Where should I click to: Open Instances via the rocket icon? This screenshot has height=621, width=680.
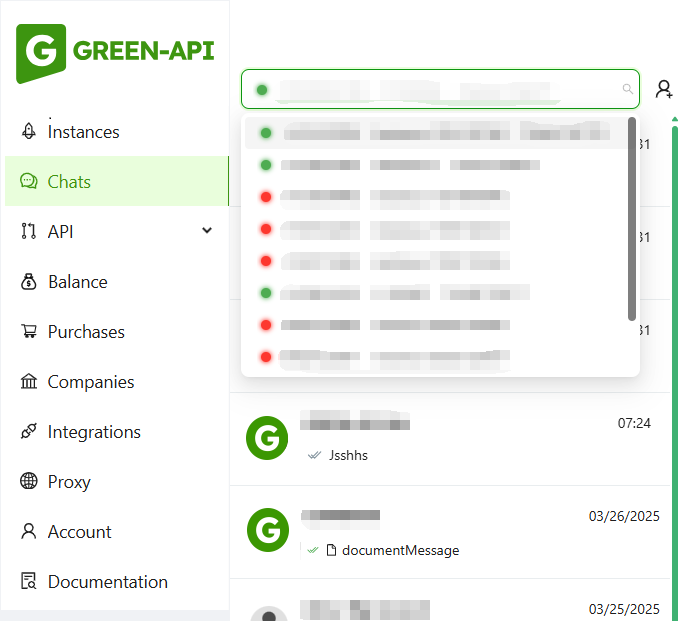29,131
